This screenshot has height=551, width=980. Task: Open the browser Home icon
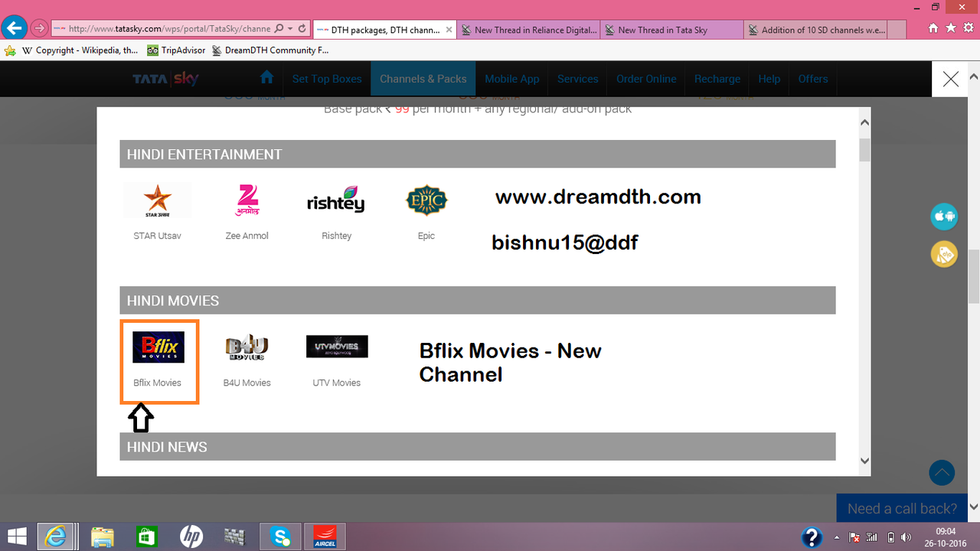(933, 28)
